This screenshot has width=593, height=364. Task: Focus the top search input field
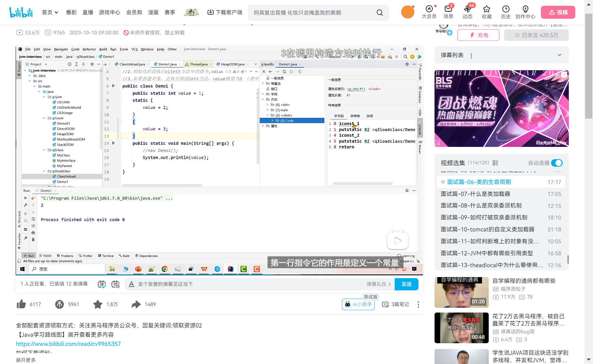click(312, 13)
